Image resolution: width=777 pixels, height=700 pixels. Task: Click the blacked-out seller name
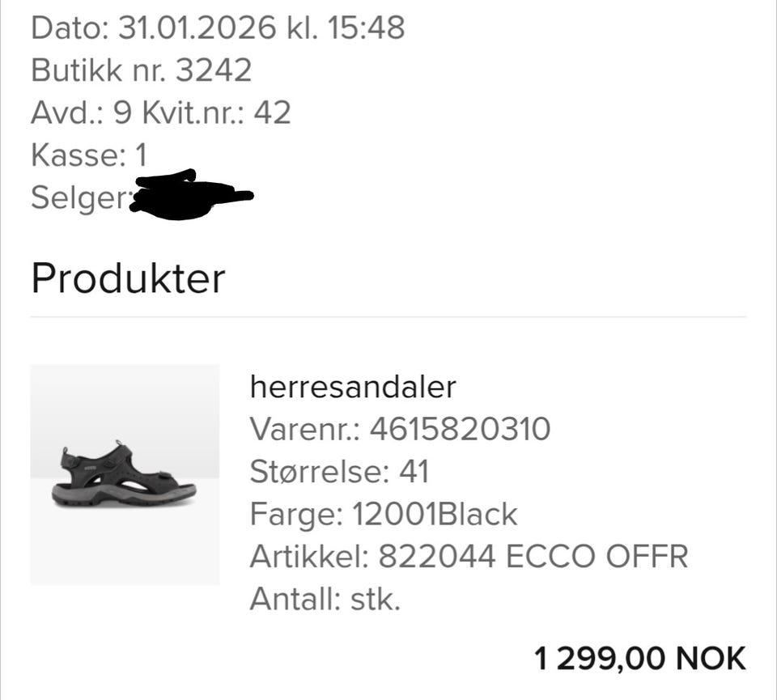coord(191,194)
